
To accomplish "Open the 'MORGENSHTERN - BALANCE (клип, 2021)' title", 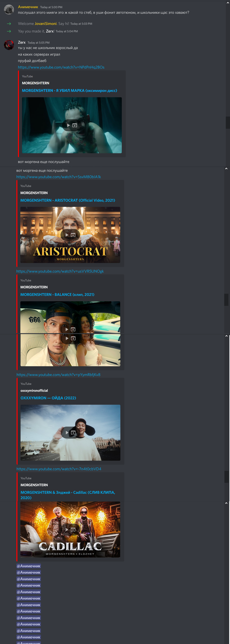I will pyautogui.click(x=57, y=295).
